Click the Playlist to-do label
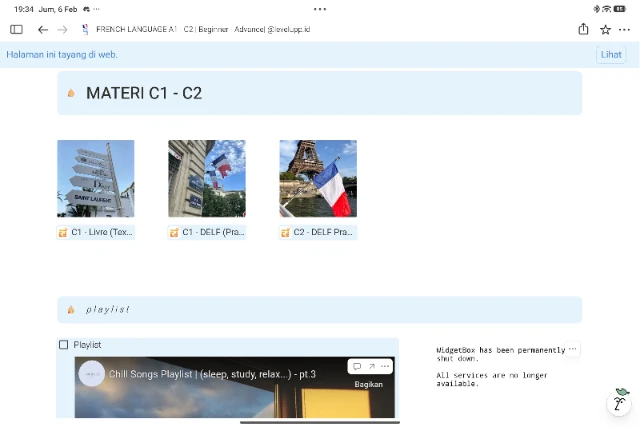Image resolution: width=640 pixels, height=427 pixels. click(87, 345)
